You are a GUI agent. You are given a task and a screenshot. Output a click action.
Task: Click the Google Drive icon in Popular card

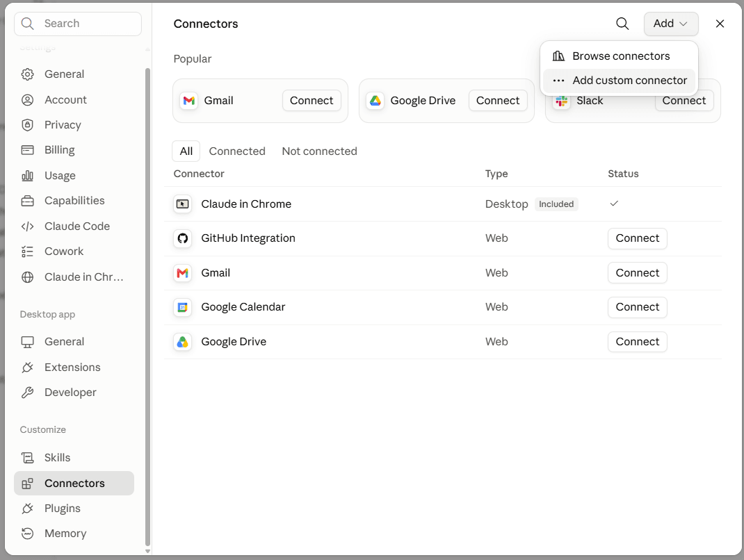click(x=375, y=101)
